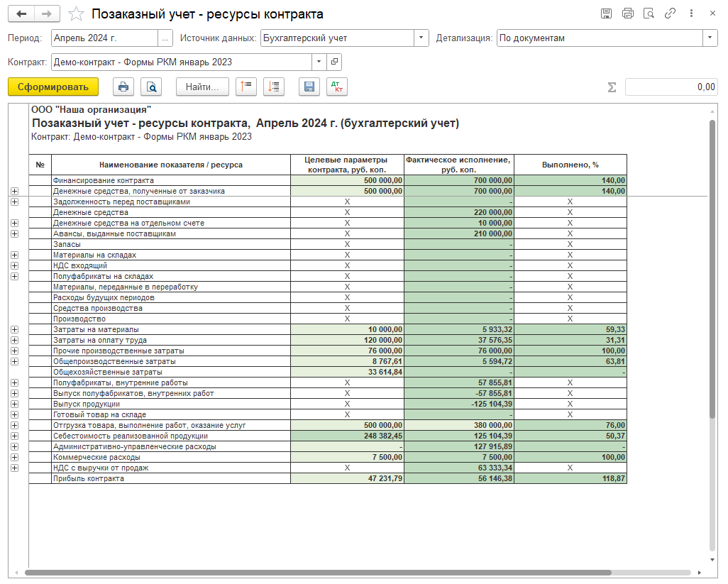Screen dimensions: 728x584
Task: Click right arrow of horizontal scrollbar
Action: tap(699, 573)
